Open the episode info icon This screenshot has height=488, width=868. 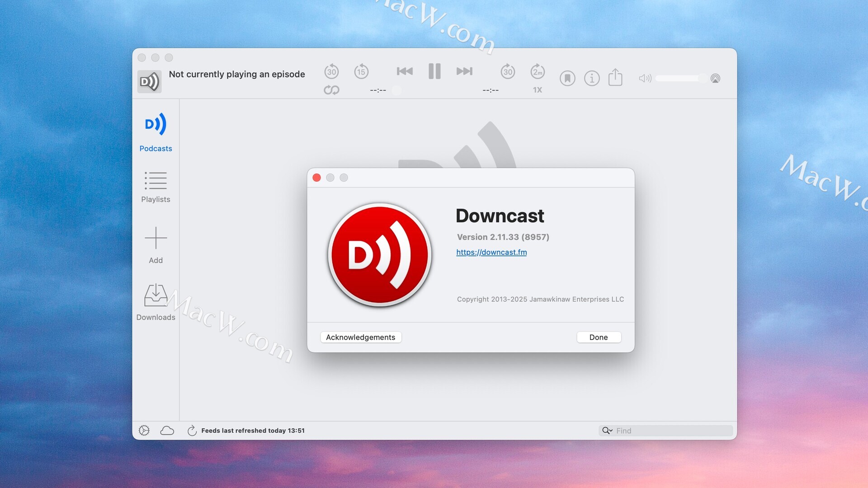pos(592,78)
